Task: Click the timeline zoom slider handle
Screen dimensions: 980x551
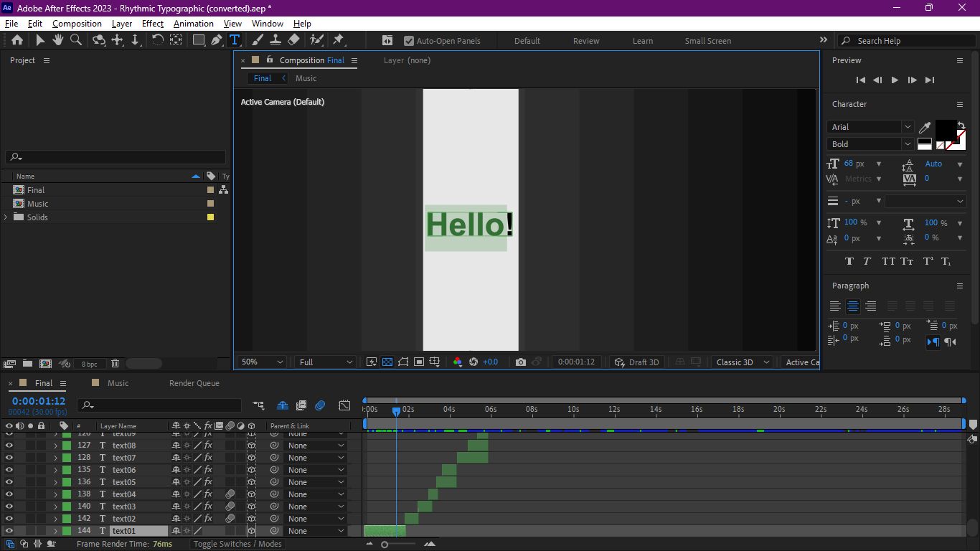Action: [385, 545]
